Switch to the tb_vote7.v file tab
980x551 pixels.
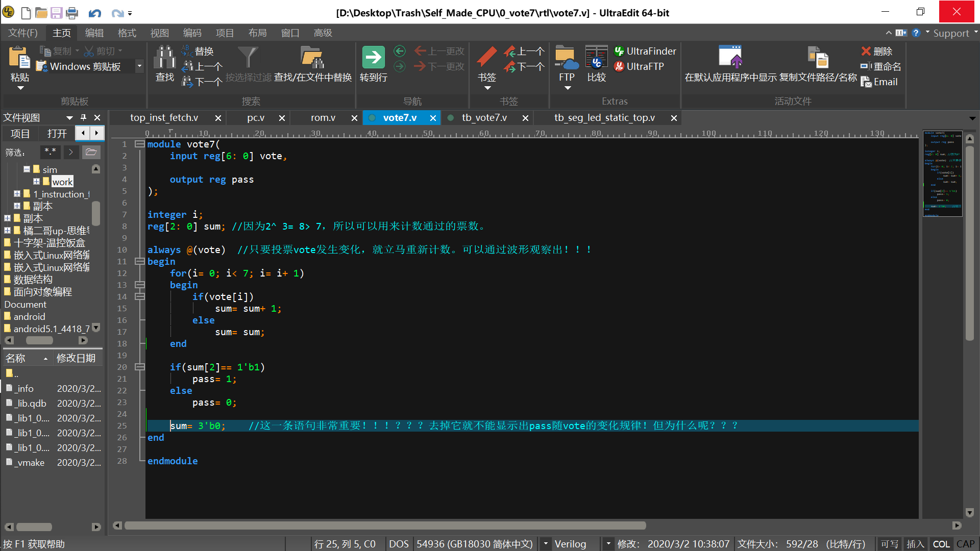[484, 118]
